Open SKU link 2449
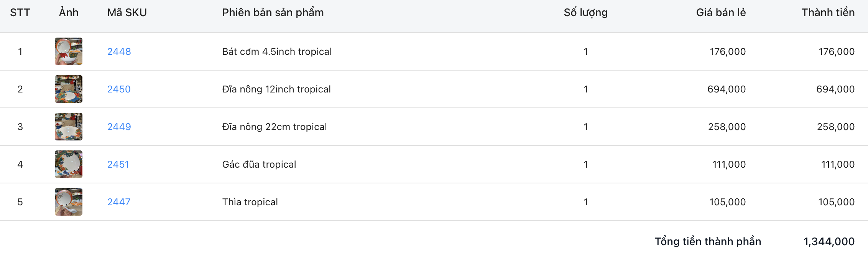The width and height of the screenshot is (868, 254). point(119,127)
